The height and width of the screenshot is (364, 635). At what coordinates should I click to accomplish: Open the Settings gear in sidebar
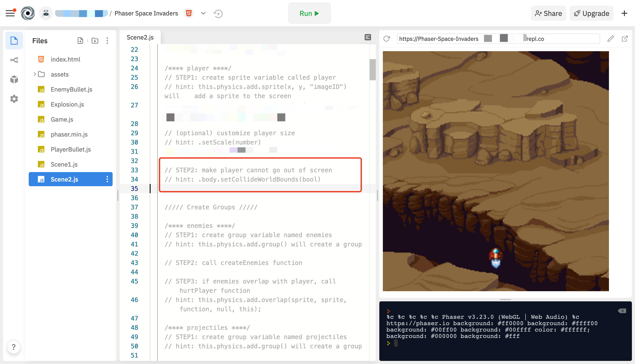pyautogui.click(x=14, y=99)
